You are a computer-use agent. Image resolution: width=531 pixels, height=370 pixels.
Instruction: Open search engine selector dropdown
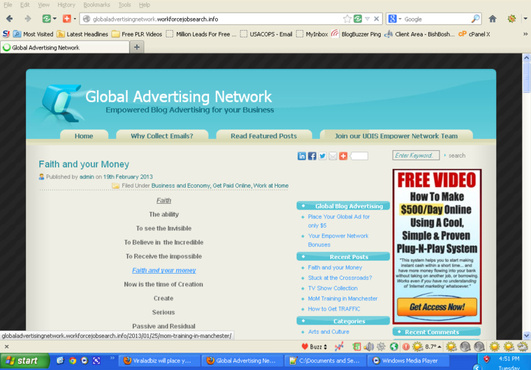click(400, 19)
